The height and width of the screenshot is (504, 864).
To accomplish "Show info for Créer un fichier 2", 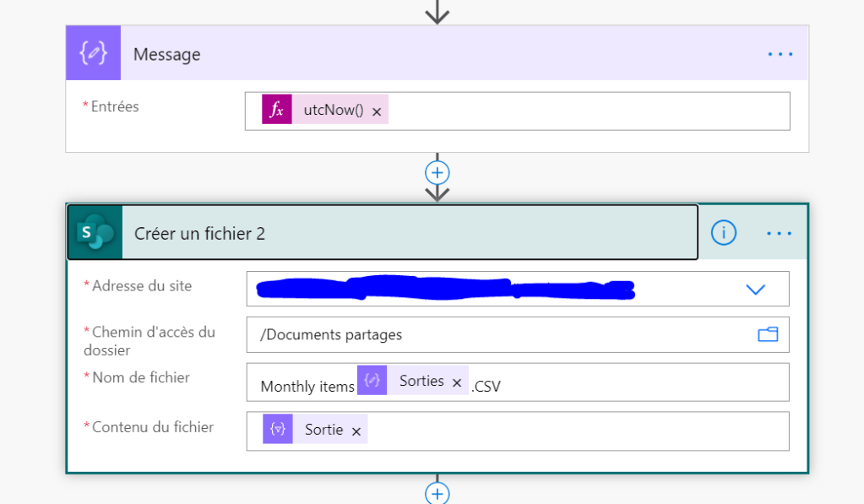I will click(x=723, y=233).
